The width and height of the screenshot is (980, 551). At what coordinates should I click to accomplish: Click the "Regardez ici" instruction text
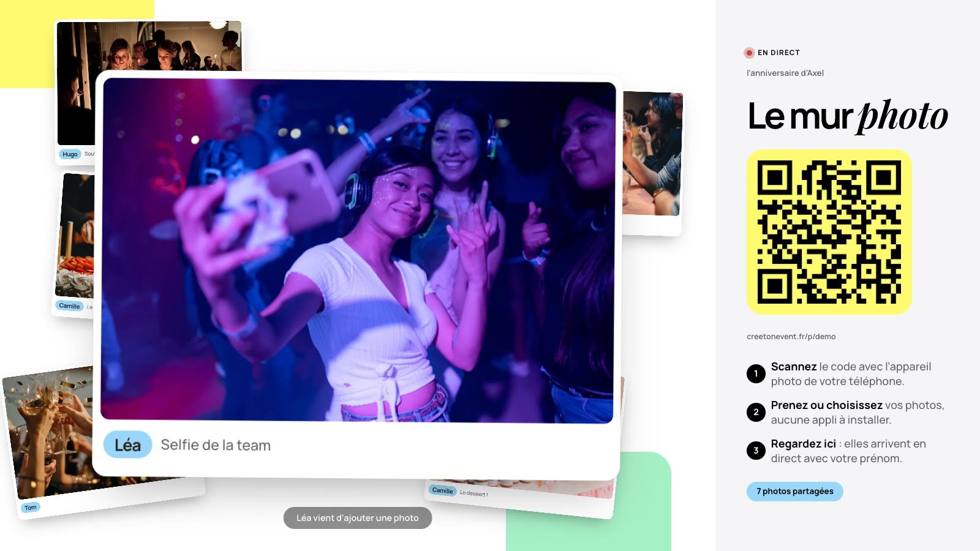pos(848,451)
